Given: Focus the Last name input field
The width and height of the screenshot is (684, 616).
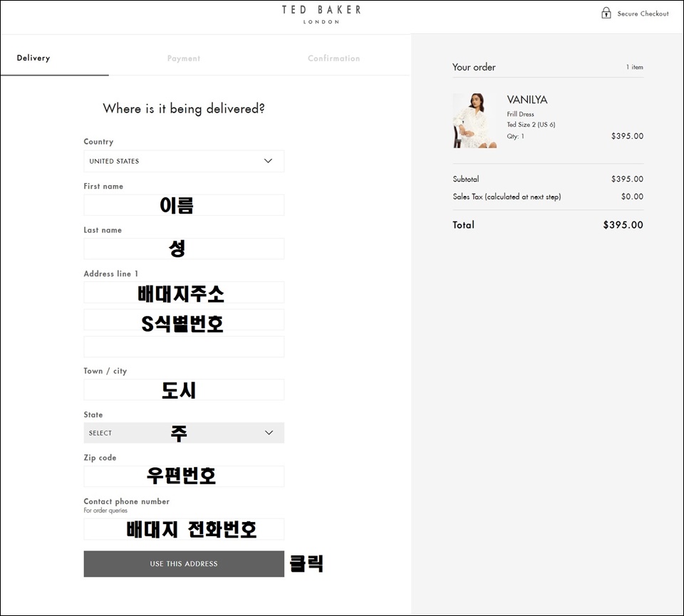Looking at the screenshot, I should tap(184, 249).
